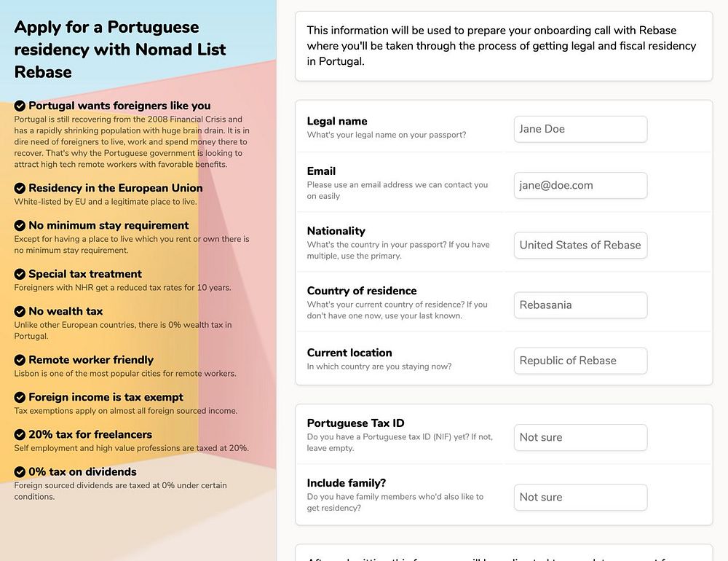Click the checkmark icon before "Foreign income is tax exempt"

pos(20,397)
